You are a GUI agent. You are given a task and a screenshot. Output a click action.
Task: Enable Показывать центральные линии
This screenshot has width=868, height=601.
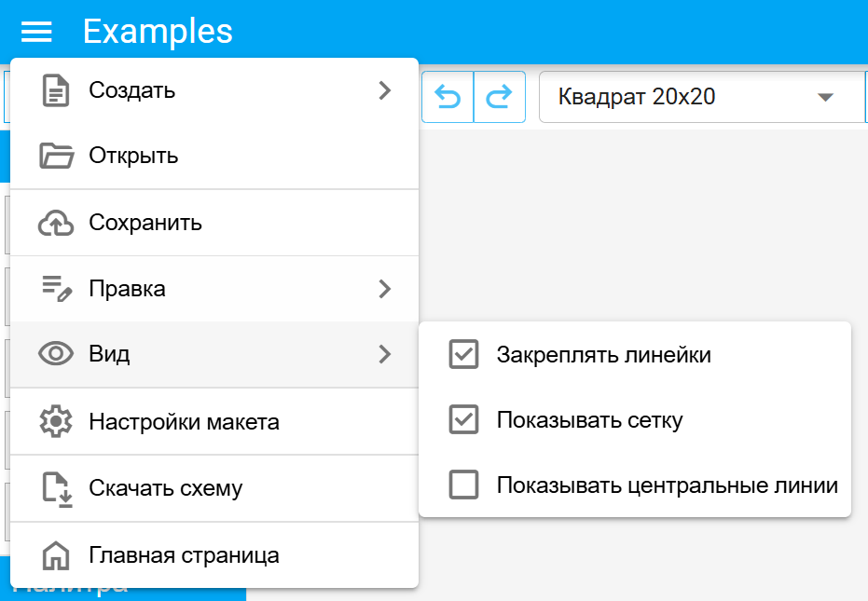(x=463, y=485)
